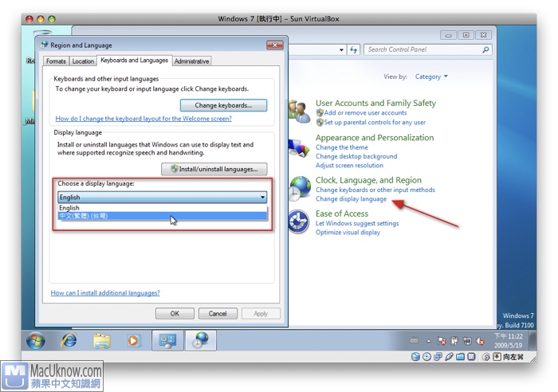The width and height of the screenshot is (558, 392).
Task: Open the Choose a display language dropdown
Action: pos(163,197)
